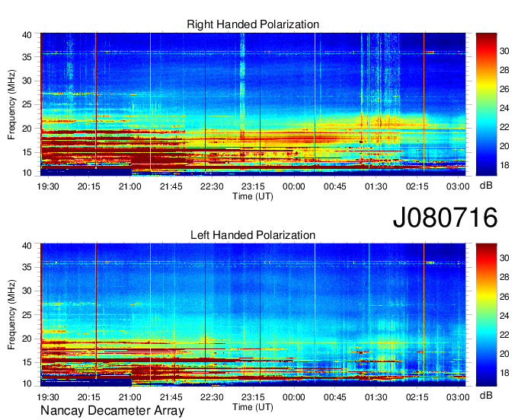The image size is (518, 420).
Task: Click 21:45 time tick on Right Handed plot
Action: click(171, 186)
